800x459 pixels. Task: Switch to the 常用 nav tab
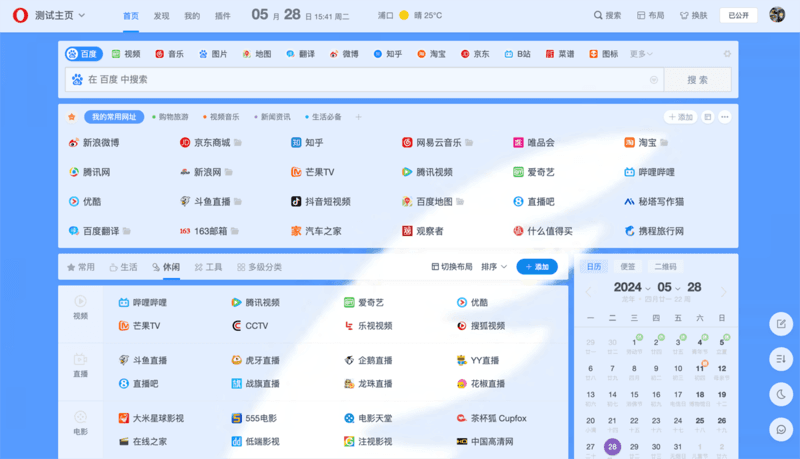(x=81, y=267)
